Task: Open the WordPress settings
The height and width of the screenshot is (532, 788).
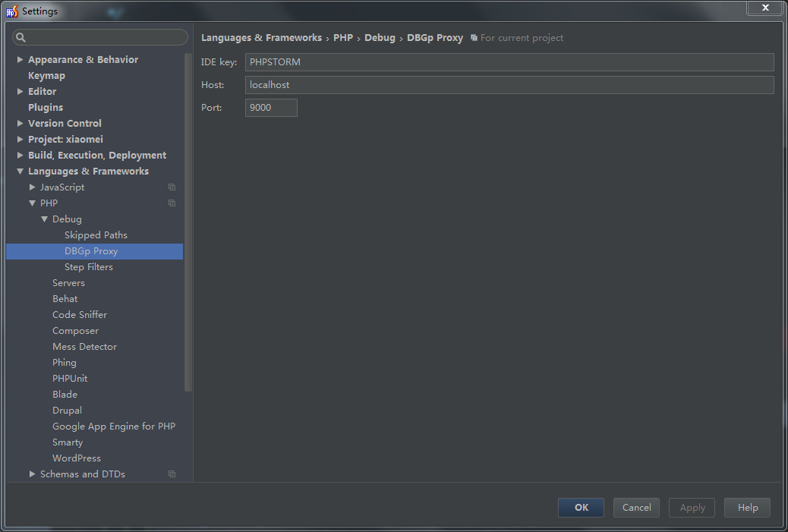Action: [x=77, y=458]
